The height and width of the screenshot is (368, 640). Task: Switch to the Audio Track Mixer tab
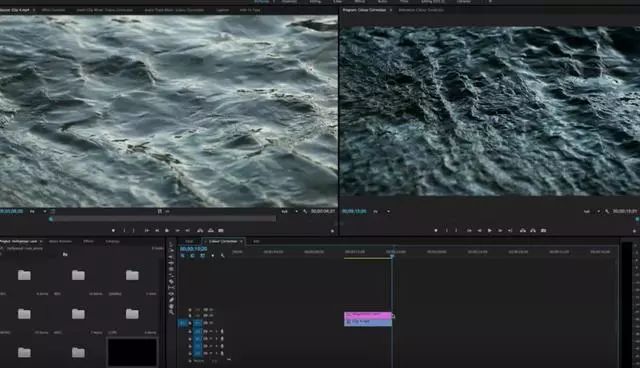tap(174, 10)
